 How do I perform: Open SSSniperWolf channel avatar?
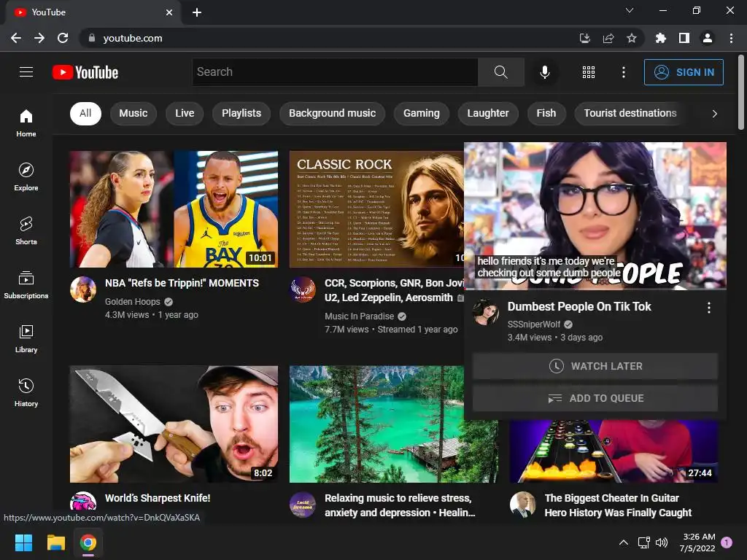tap(485, 312)
